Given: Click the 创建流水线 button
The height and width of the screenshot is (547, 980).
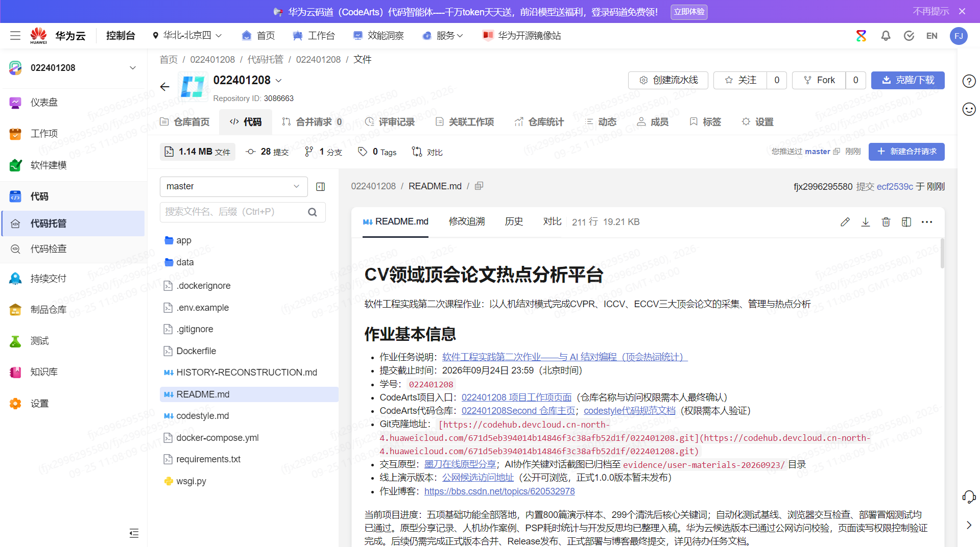Looking at the screenshot, I should [x=668, y=80].
